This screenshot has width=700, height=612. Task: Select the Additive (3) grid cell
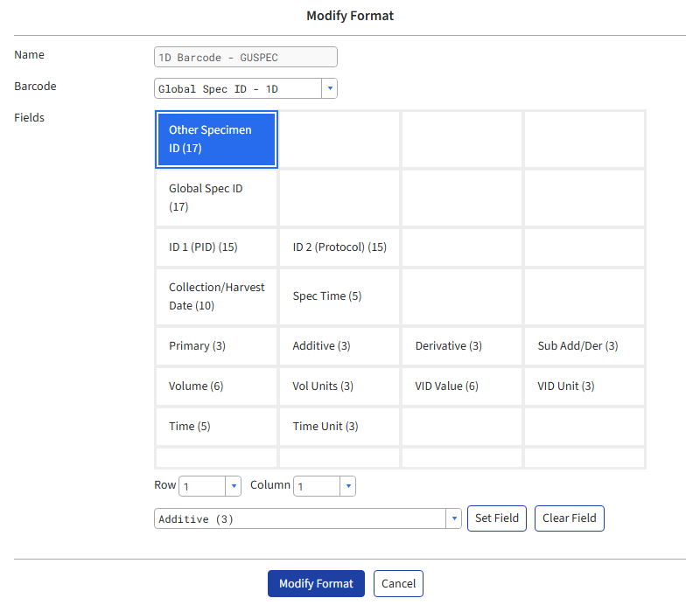[339, 346]
